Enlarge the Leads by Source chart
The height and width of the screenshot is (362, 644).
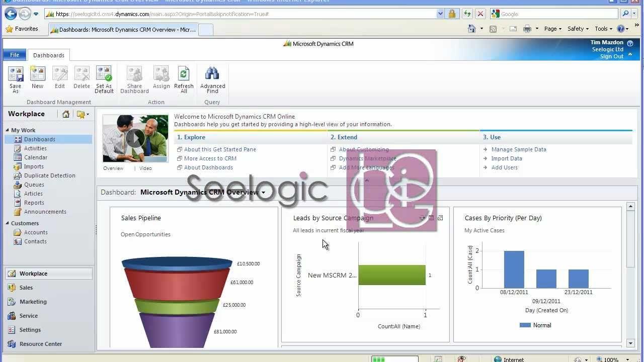pos(440,218)
